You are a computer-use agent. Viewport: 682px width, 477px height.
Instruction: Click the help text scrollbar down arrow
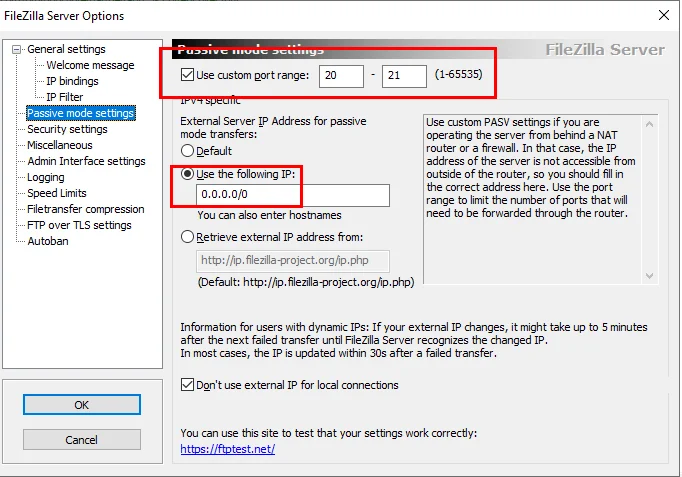649,276
